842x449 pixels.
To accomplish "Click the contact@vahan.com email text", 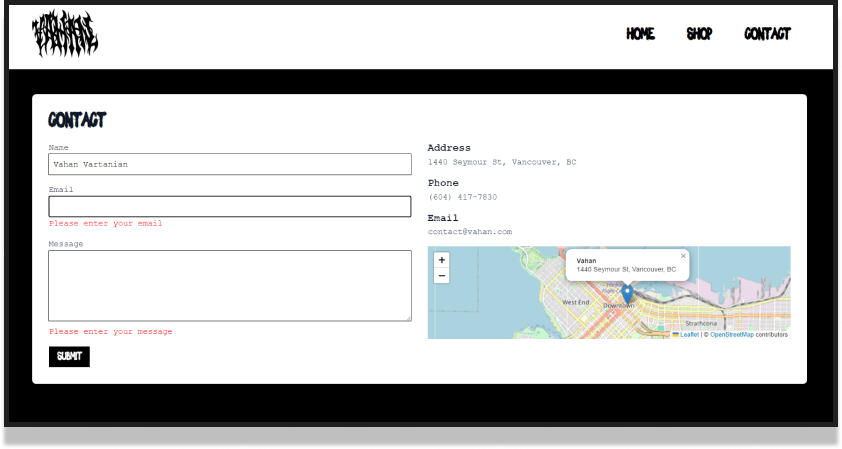I will click(470, 232).
